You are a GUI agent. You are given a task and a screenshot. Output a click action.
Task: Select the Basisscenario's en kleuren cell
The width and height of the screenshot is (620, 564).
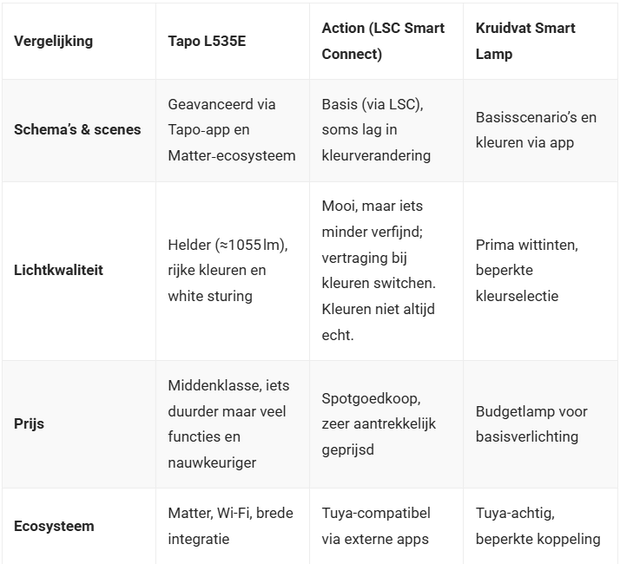537,130
